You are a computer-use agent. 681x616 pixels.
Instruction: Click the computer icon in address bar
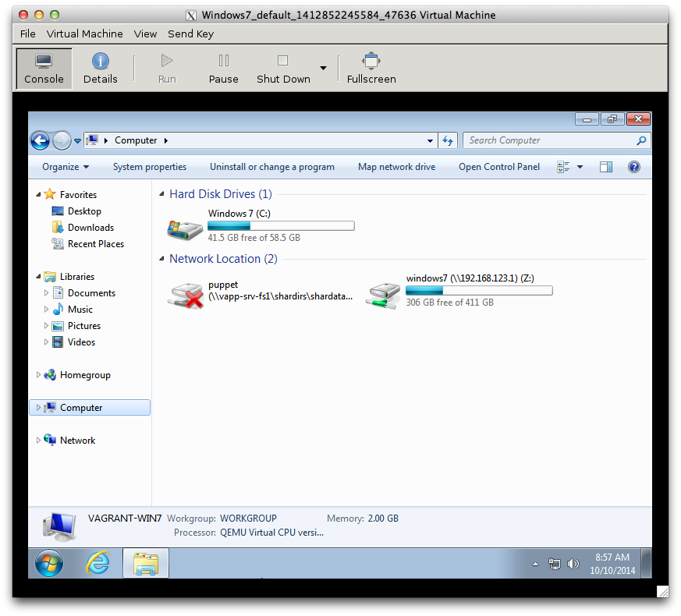click(92, 140)
